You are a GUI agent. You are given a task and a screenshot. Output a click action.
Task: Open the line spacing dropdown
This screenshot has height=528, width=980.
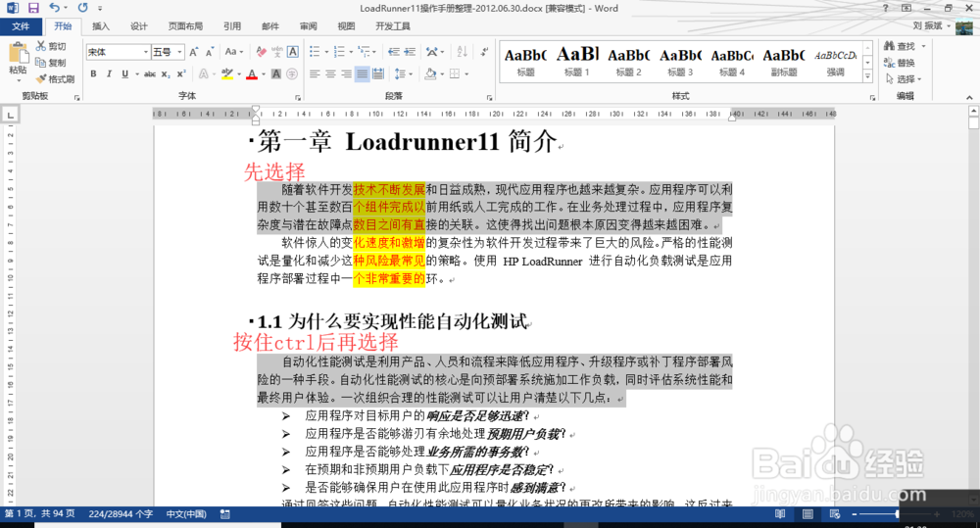pyautogui.click(x=412, y=73)
